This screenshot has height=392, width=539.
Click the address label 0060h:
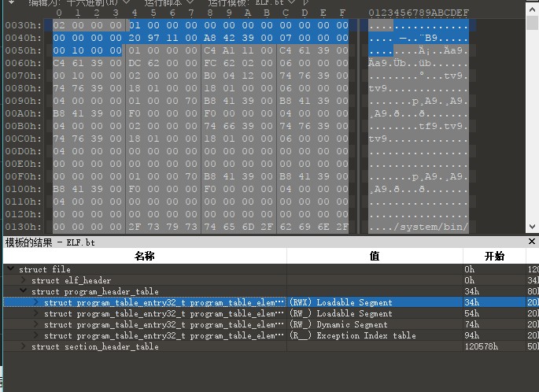tap(24, 63)
